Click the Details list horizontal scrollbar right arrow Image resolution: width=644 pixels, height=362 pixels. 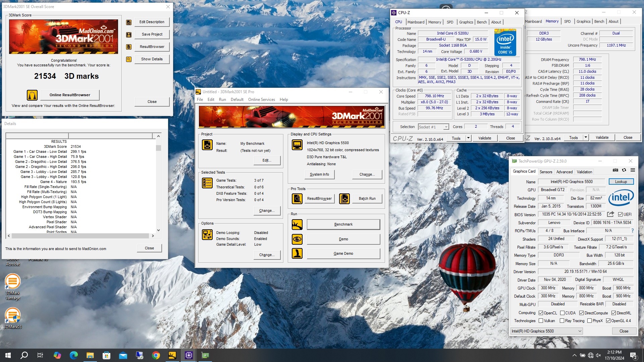153,236
